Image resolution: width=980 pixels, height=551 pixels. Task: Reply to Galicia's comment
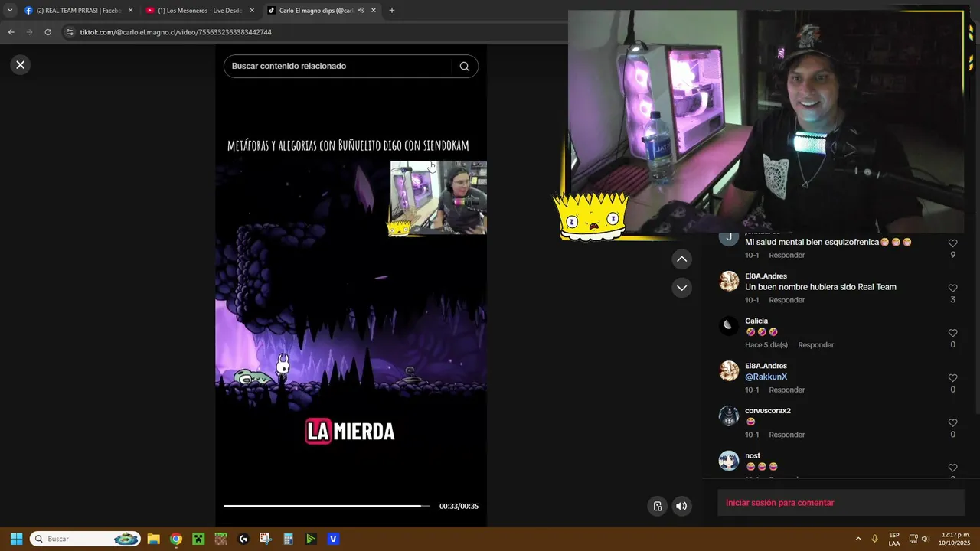(x=816, y=345)
